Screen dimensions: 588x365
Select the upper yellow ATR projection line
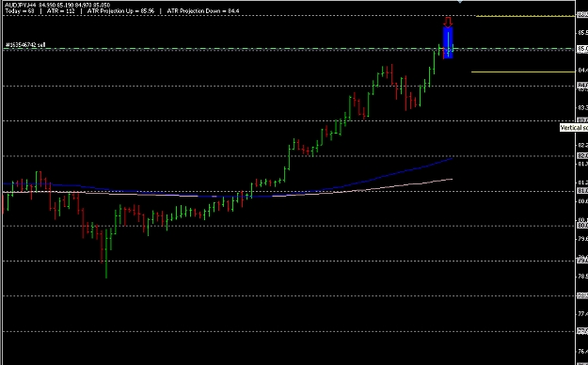pyautogui.click(x=525, y=16)
